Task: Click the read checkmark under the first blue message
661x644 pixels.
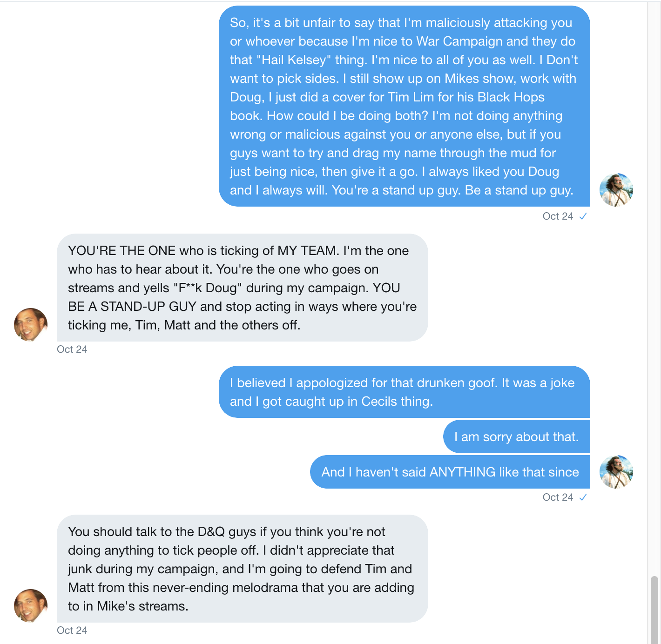Action: tap(583, 216)
